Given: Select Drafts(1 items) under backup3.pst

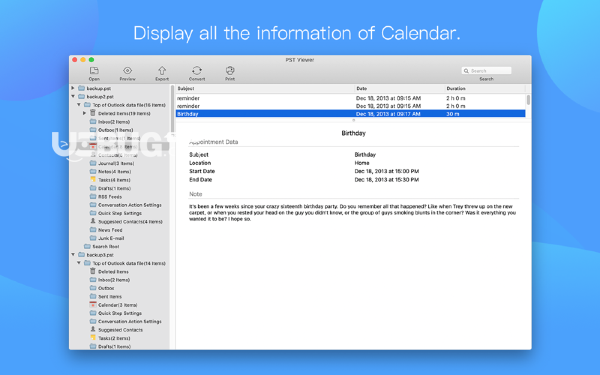Looking at the screenshot, I should pyautogui.click(x=114, y=346).
